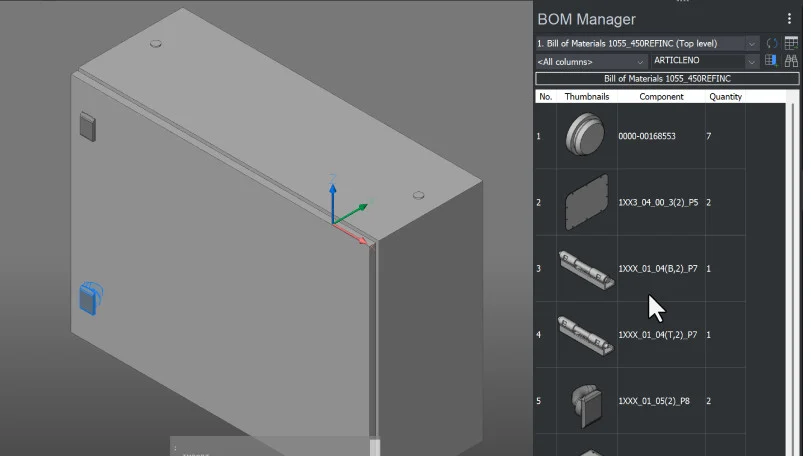Select the highlighted blue lock on the cabinet door

click(x=91, y=298)
